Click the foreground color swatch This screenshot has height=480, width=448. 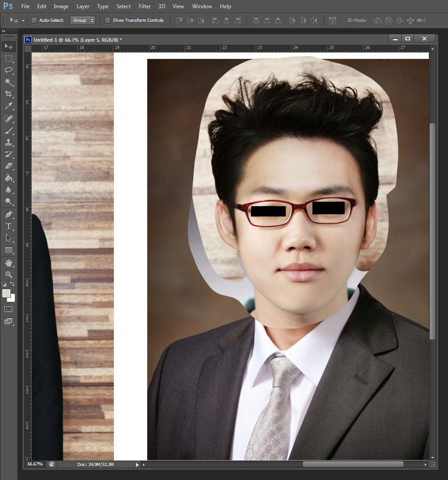(6, 293)
